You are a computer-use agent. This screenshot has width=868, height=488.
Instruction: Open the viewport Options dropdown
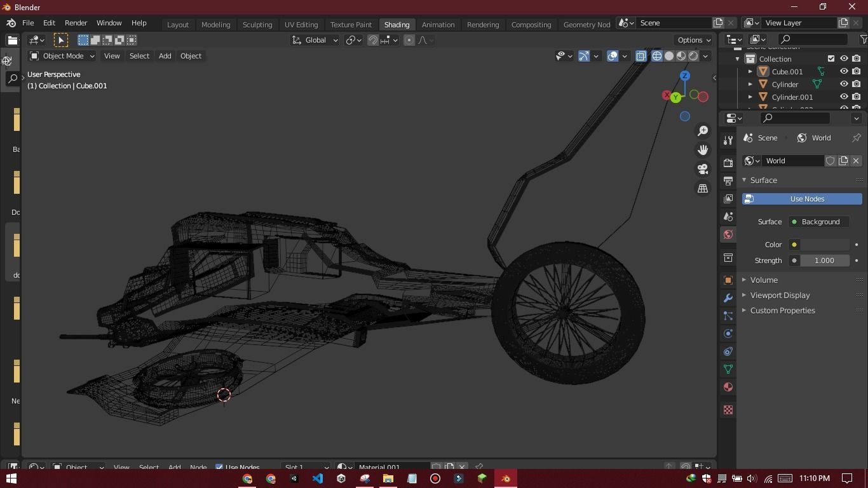point(694,40)
